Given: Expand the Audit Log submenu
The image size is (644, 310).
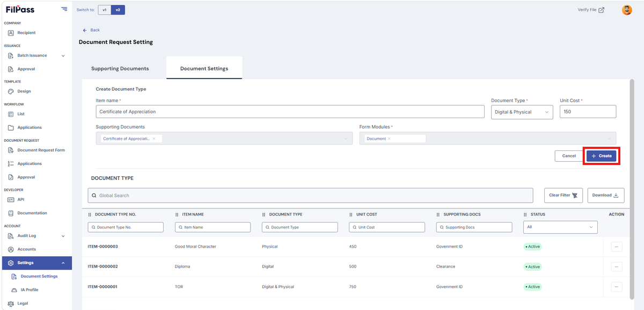Looking at the screenshot, I should [63, 236].
